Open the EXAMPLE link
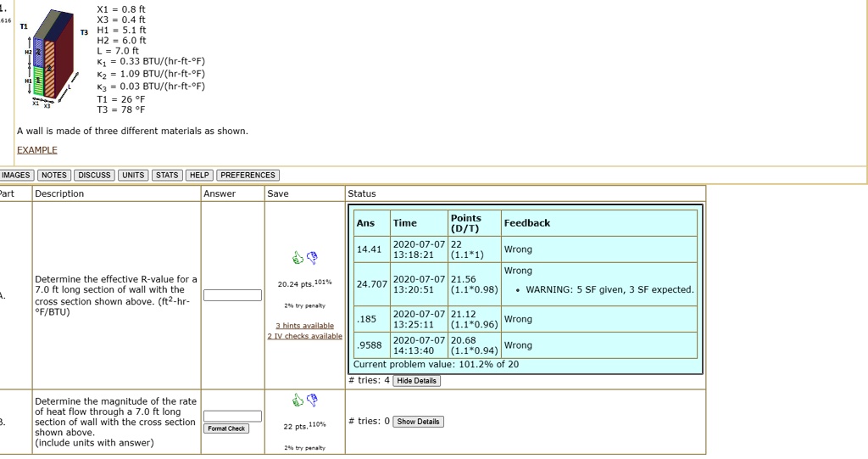 click(x=37, y=150)
